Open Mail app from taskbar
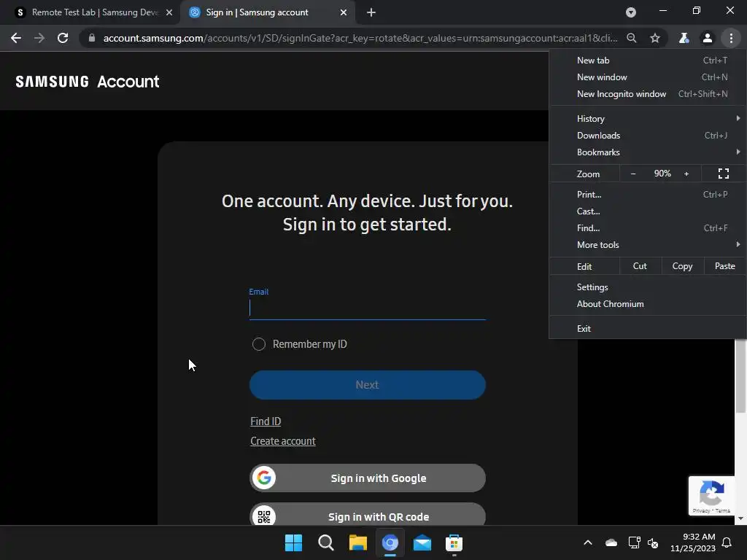Screen dimensions: 747x560 (x=422, y=542)
